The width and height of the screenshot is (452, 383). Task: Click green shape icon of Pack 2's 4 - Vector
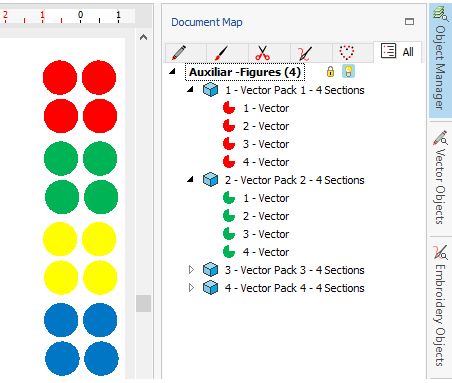coord(229,252)
